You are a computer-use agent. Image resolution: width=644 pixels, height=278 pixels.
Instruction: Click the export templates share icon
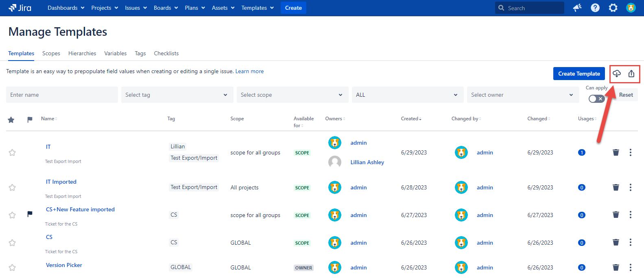point(631,74)
